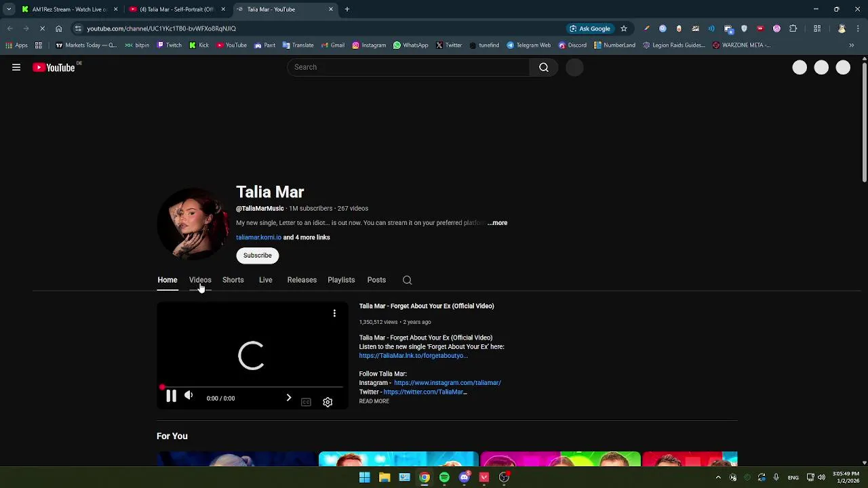
Task: Stop the page from loading
Action: coord(42,28)
